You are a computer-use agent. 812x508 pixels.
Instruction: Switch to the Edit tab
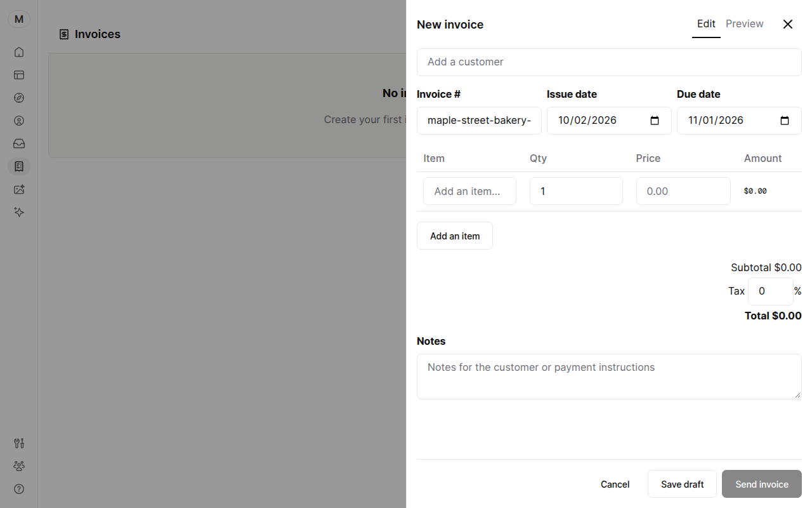[x=706, y=24]
